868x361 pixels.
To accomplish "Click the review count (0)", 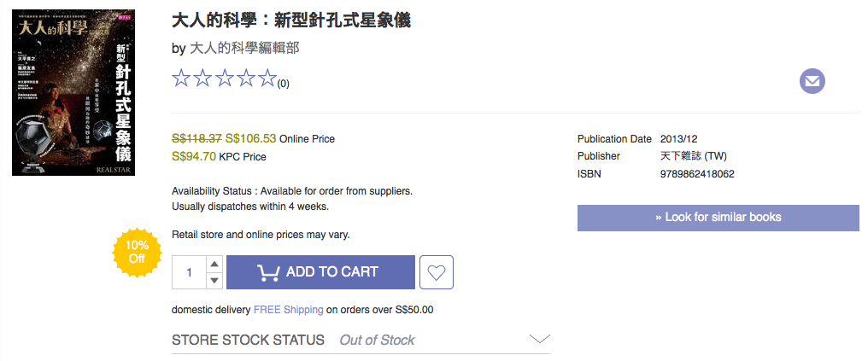I will [x=283, y=84].
